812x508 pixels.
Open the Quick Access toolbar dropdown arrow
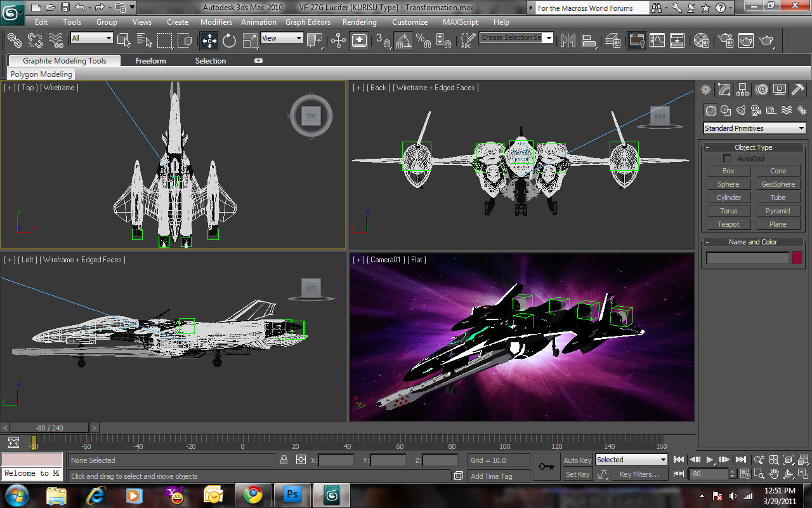(x=132, y=8)
